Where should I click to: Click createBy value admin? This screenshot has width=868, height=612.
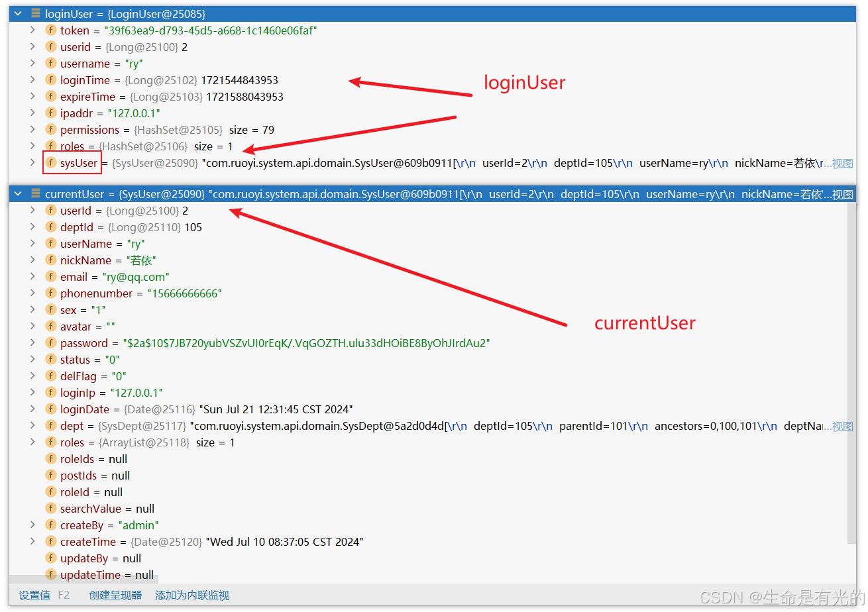(x=138, y=525)
